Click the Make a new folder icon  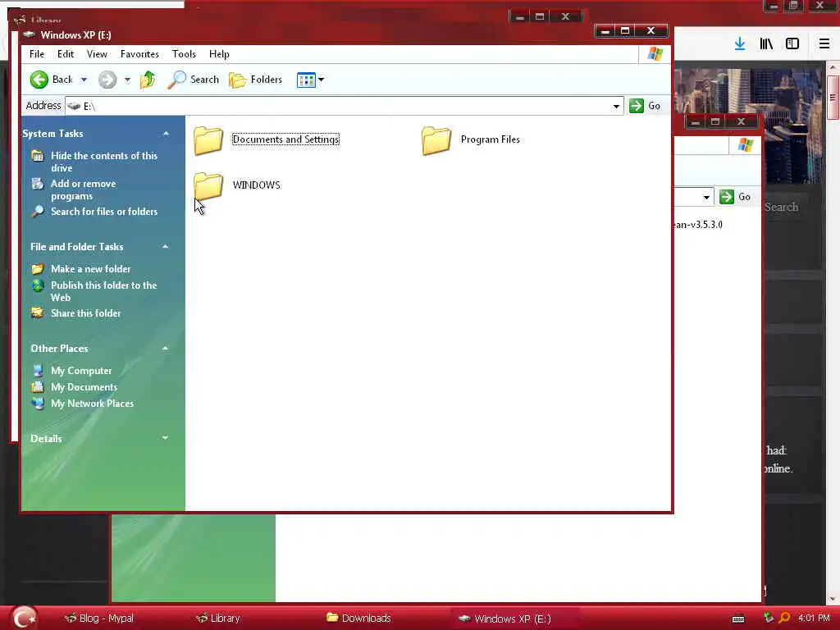(38, 269)
